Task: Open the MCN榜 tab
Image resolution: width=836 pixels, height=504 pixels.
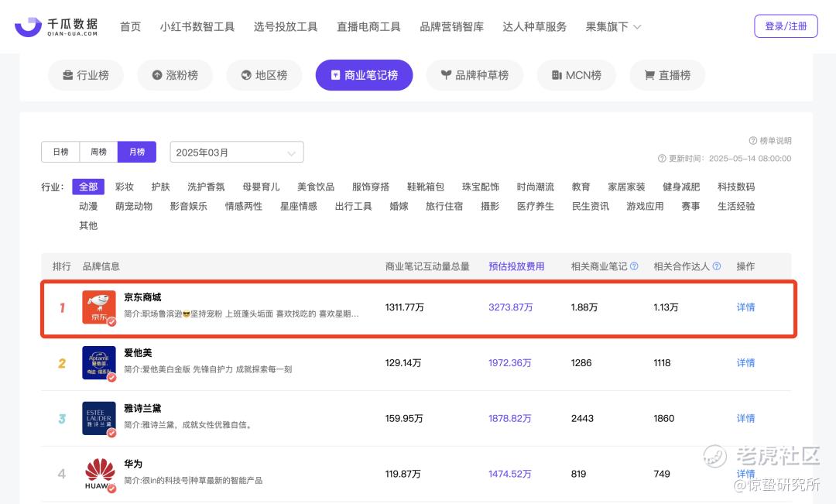Action: 576,75
